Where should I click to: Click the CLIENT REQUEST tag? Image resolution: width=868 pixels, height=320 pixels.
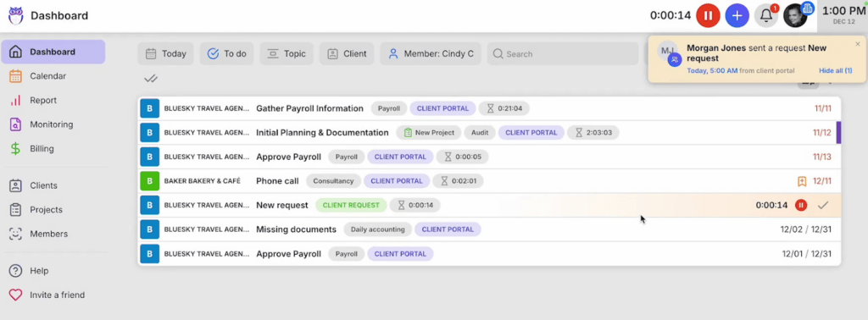351,205
